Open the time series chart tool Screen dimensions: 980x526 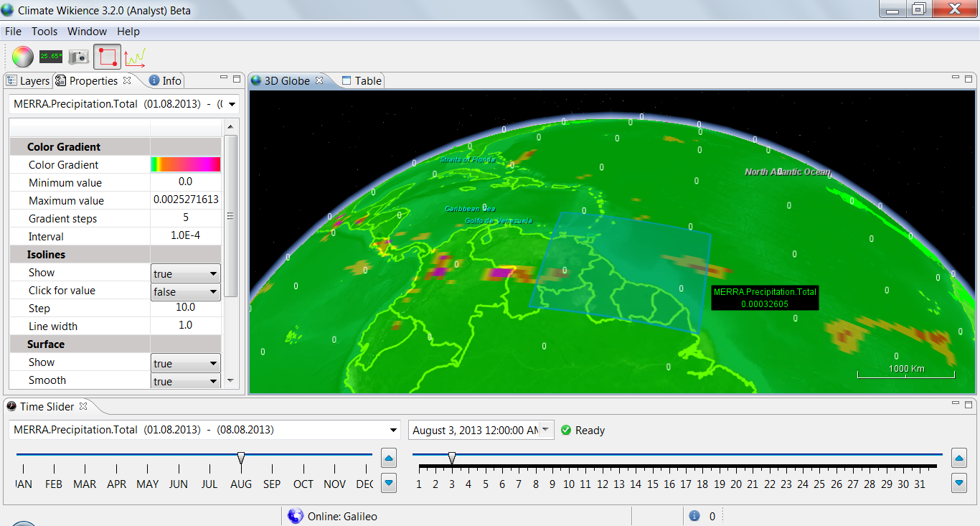135,56
